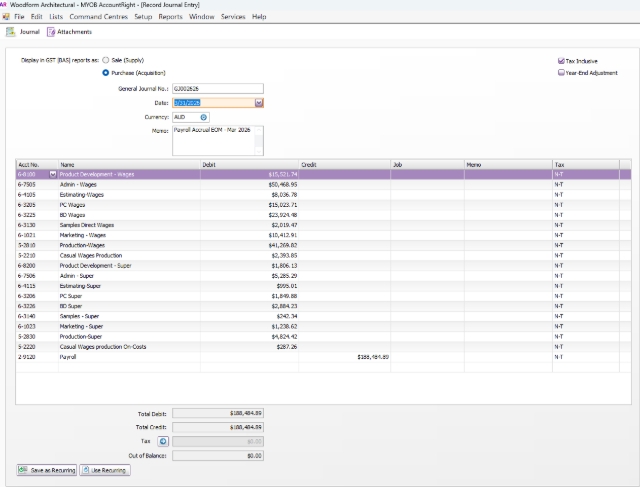Click account number 2-9120

coord(27,357)
